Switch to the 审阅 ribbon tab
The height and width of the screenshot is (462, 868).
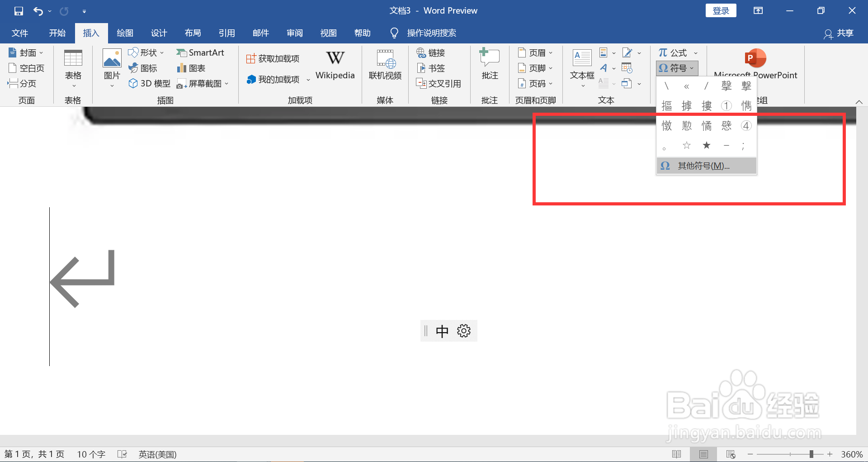(294, 33)
